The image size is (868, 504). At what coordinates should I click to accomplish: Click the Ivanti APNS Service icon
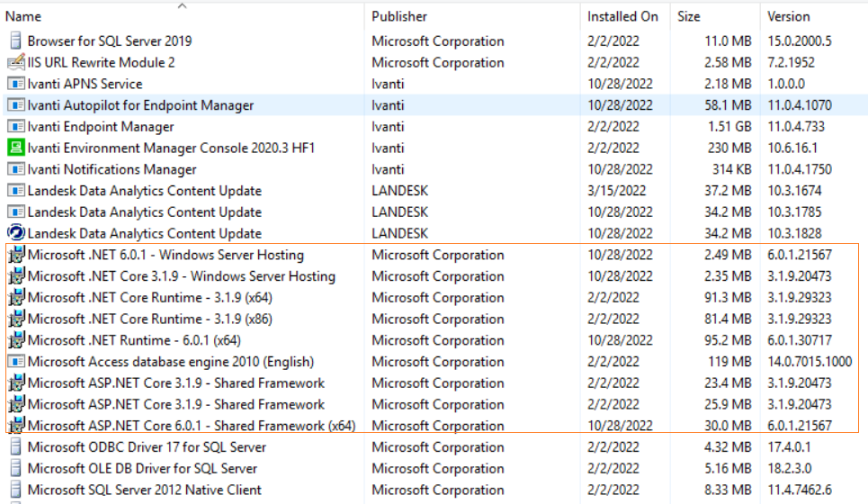coord(15,84)
